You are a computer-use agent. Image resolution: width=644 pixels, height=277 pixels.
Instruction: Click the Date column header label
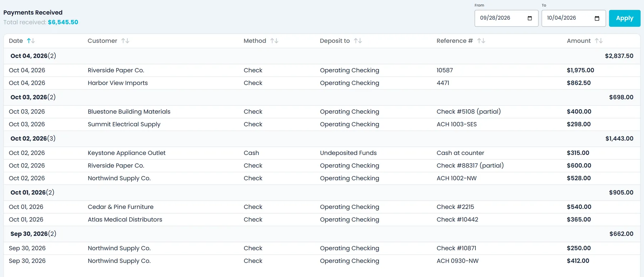click(16, 41)
